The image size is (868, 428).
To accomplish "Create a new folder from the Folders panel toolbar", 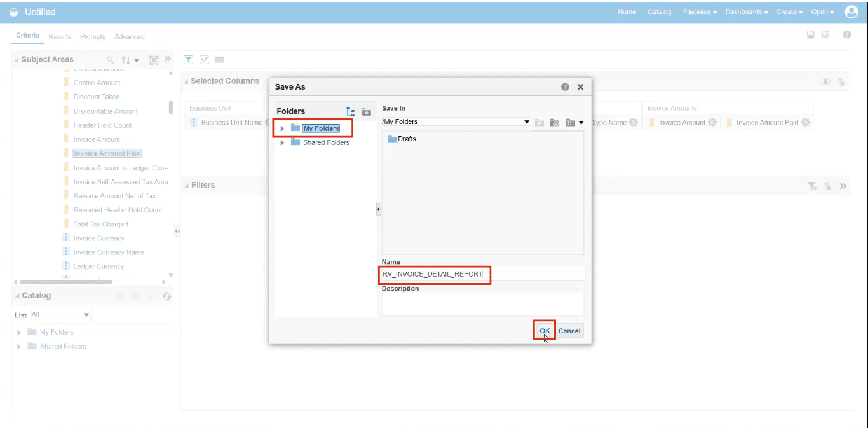I will (x=367, y=111).
